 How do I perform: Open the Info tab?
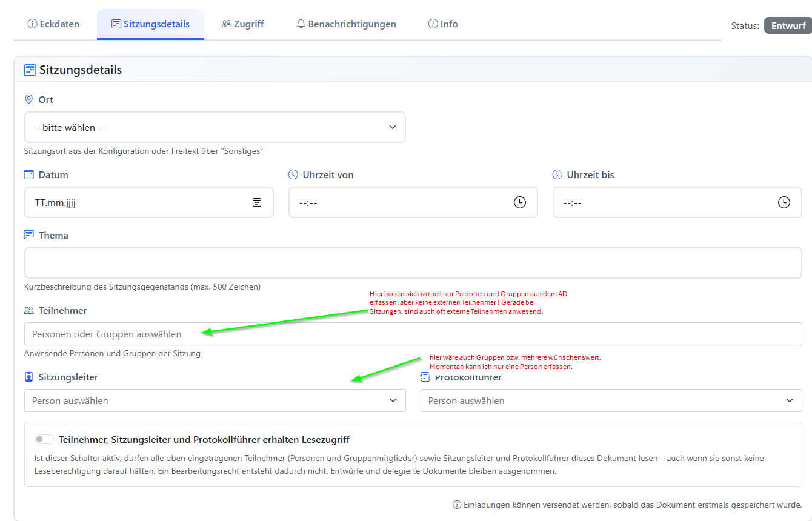tap(443, 24)
